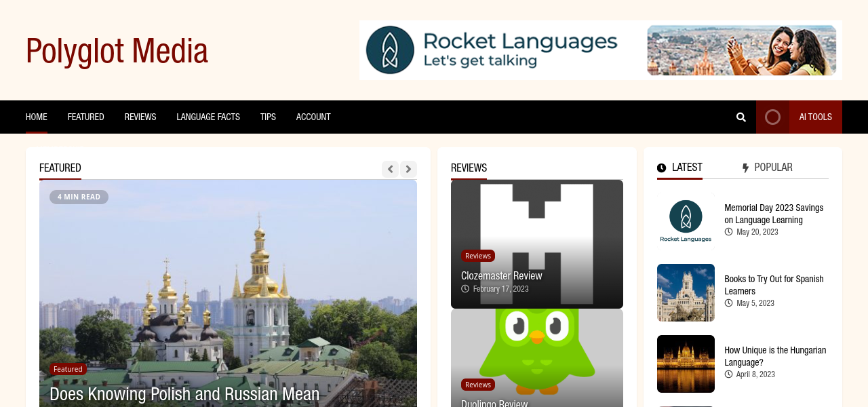The width and height of the screenshot is (868, 407).
Task: Click the Hungarian parliament thumbnail image
Action: (686, 364)
